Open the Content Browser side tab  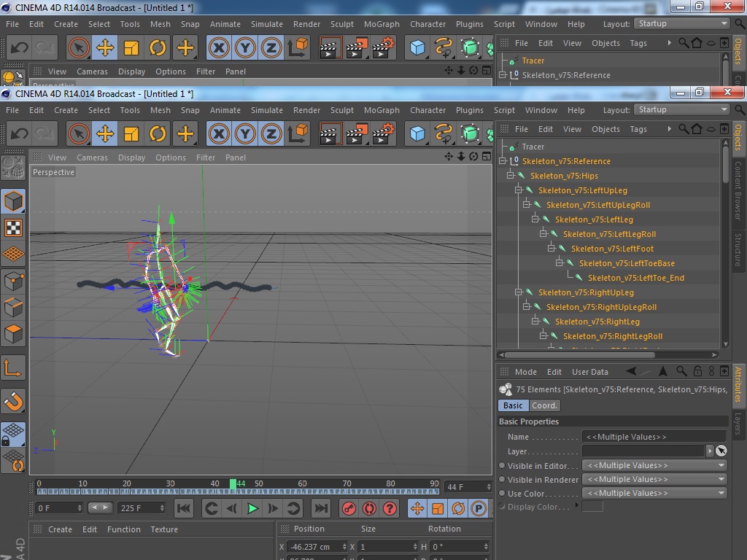738,190
